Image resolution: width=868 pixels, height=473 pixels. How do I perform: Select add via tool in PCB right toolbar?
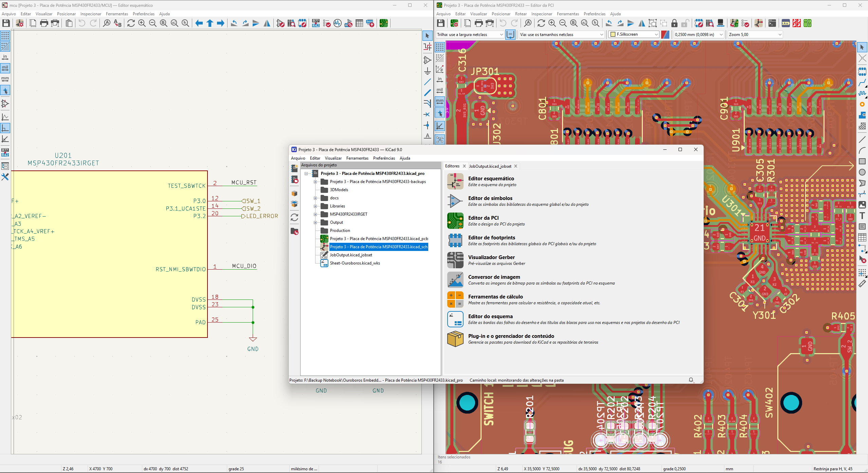click(862, 104)
